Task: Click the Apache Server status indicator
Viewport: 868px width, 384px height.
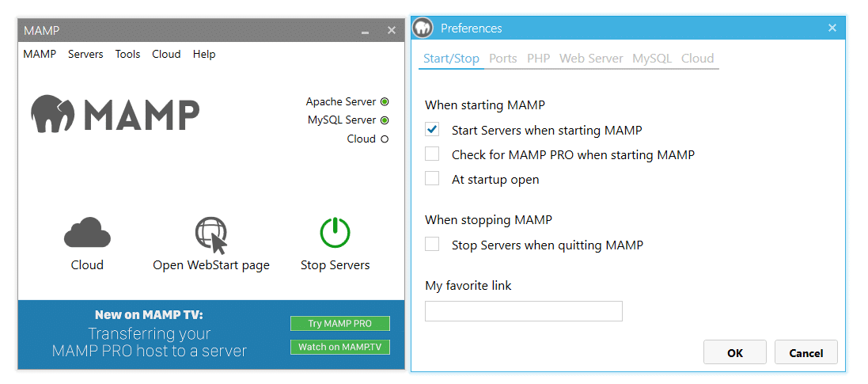Action: coord(385,101)
